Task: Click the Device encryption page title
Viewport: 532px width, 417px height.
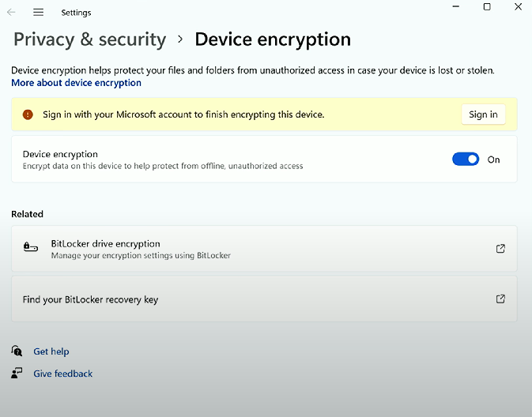Action: 273,39
